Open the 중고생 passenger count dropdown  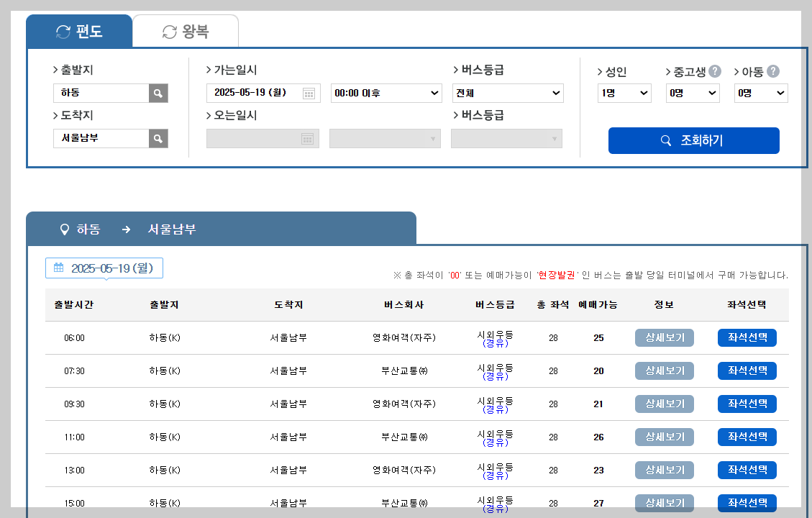[x=693, y=92]
